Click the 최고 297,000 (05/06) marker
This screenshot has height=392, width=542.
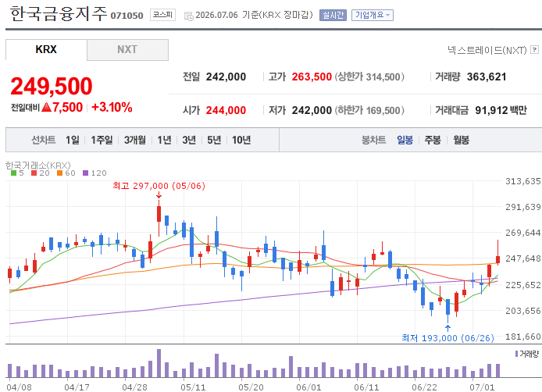[159, 186]
